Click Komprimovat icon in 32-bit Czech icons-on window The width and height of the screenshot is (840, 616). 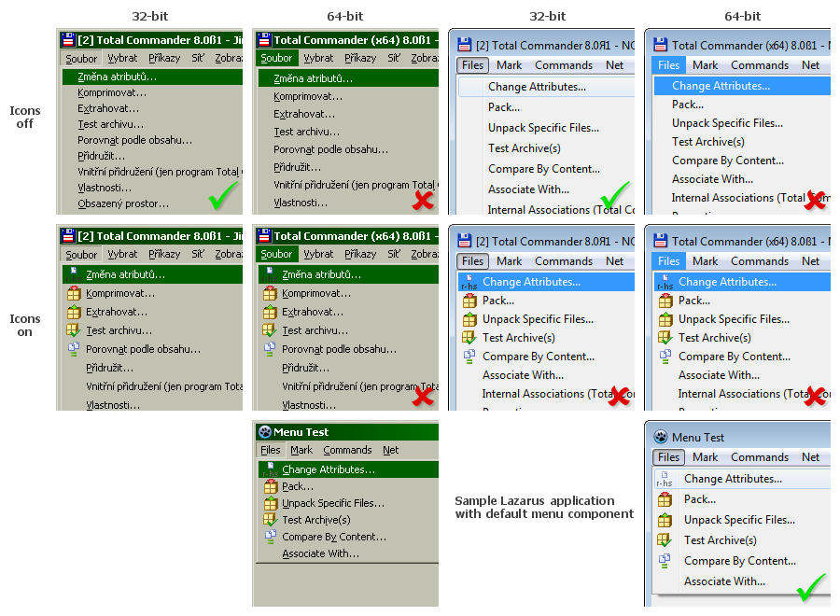point(74,294)
